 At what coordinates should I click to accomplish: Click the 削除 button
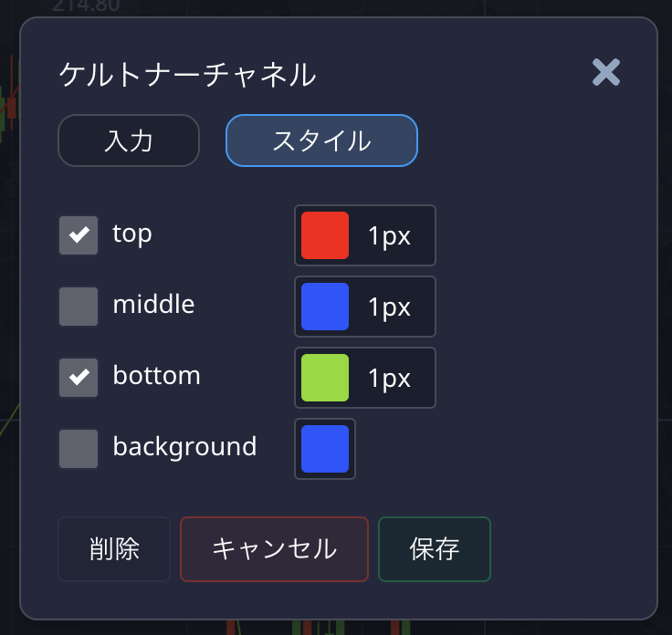[x=114, y=549]
